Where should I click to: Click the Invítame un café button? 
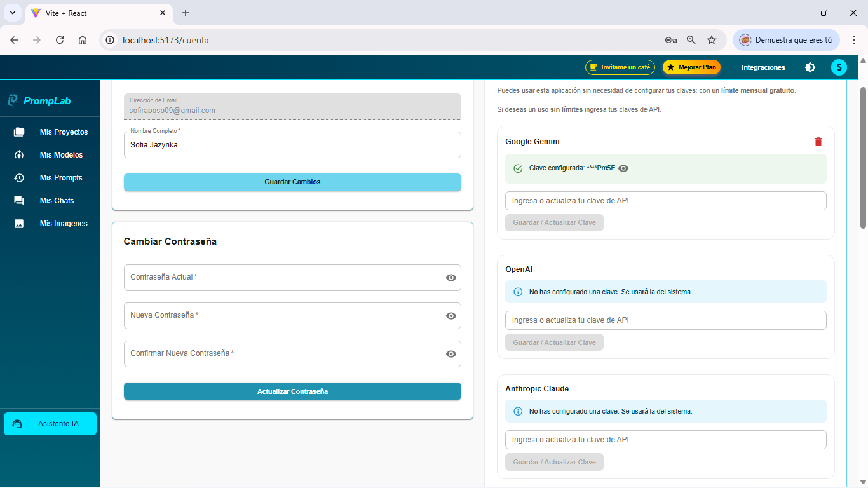tap(620, 67)
